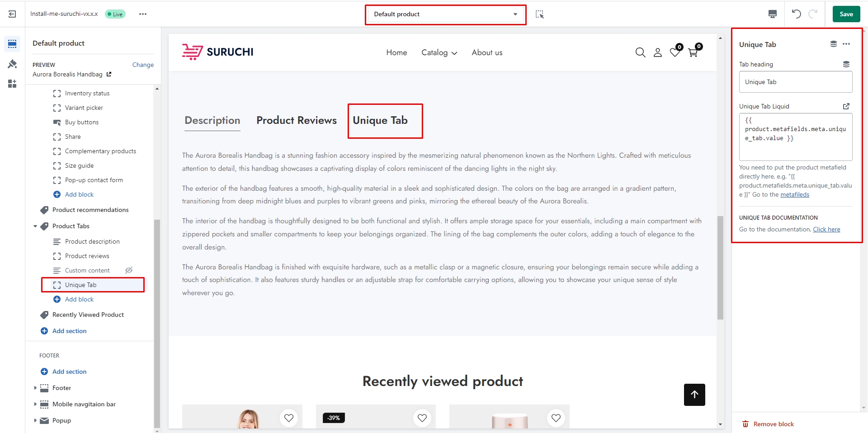868x433 pixels.
Task: Collapse the Product Tabs section
Action: pos(35,226)
